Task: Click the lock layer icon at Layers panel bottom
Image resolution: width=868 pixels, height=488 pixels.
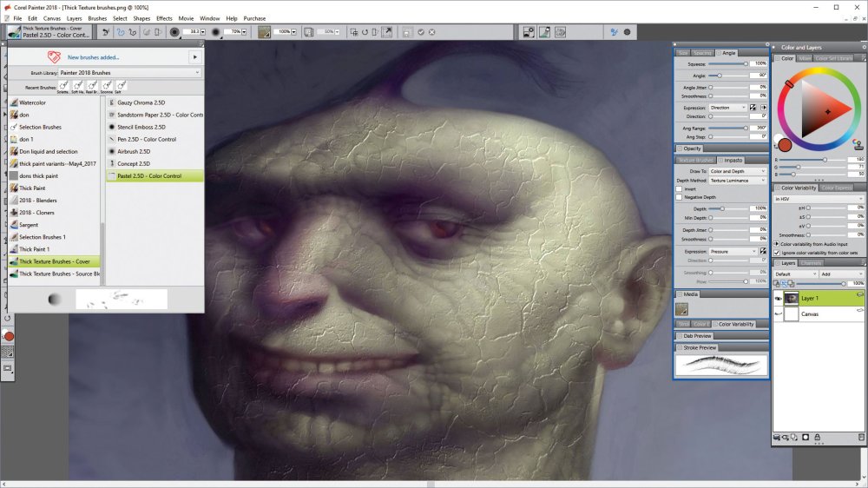Action: 817,437
